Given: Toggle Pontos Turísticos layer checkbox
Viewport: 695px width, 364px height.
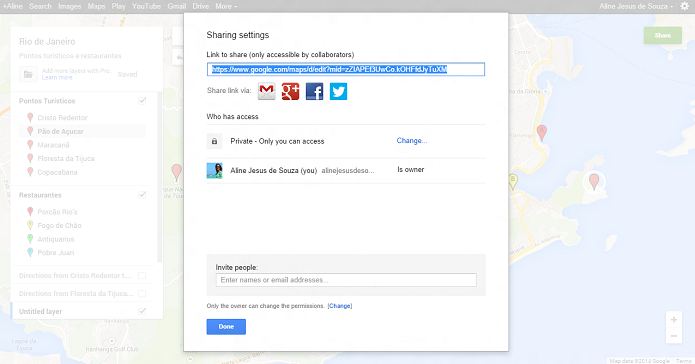Looking at the screenshot, I should pyautogui.click(x=142, y=101).
